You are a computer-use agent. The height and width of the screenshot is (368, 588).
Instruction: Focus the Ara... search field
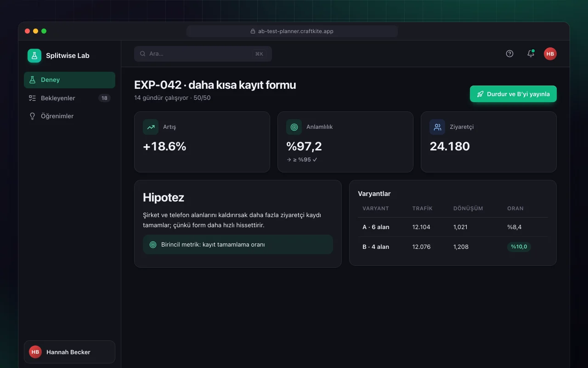point(203,54)
